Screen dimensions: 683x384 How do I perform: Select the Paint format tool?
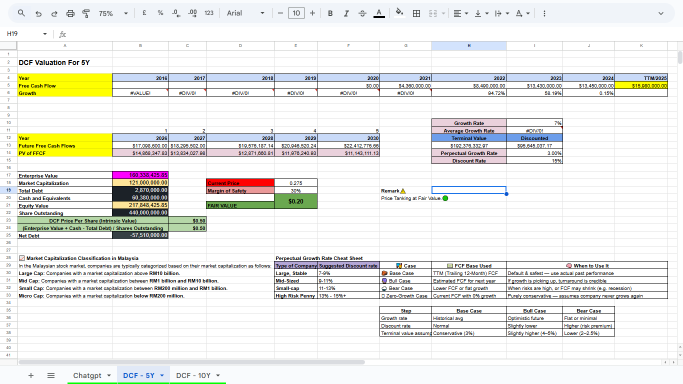click(x=86, y=13)
